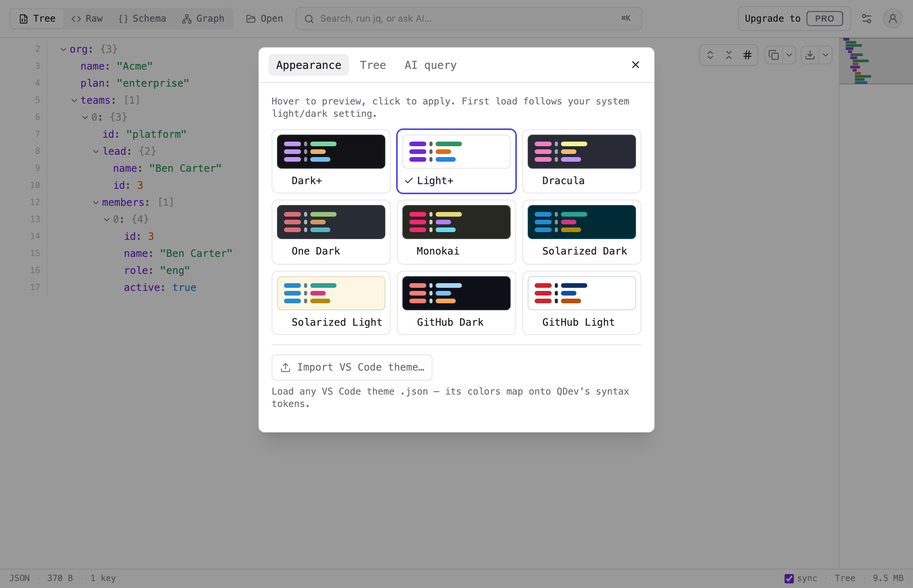Open the settings sliders icon
Viewport: 913px width, 588px height.
coord(866,19)
